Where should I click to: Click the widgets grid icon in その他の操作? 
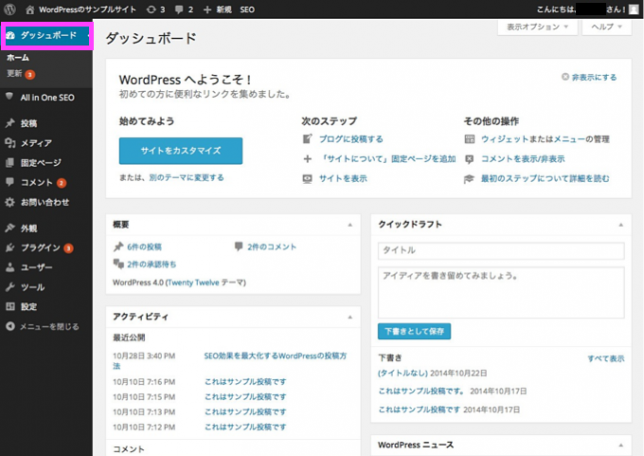(x=469, y=139)
